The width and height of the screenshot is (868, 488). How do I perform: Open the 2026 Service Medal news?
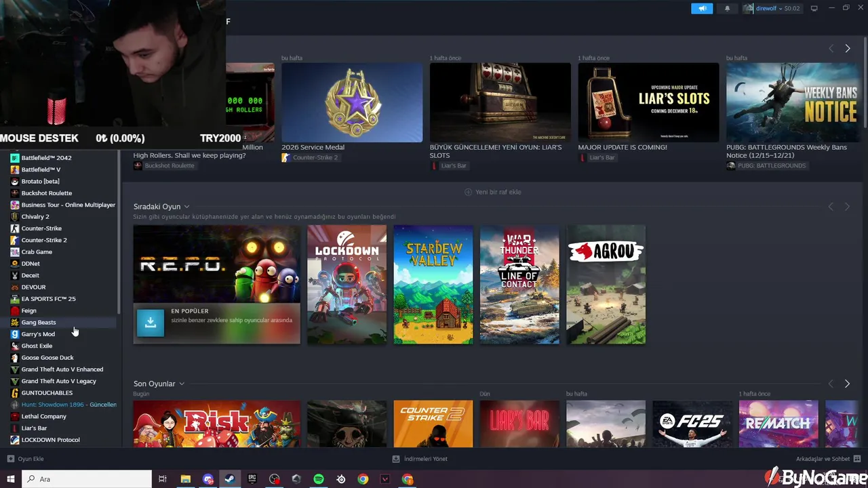[352, 103]
